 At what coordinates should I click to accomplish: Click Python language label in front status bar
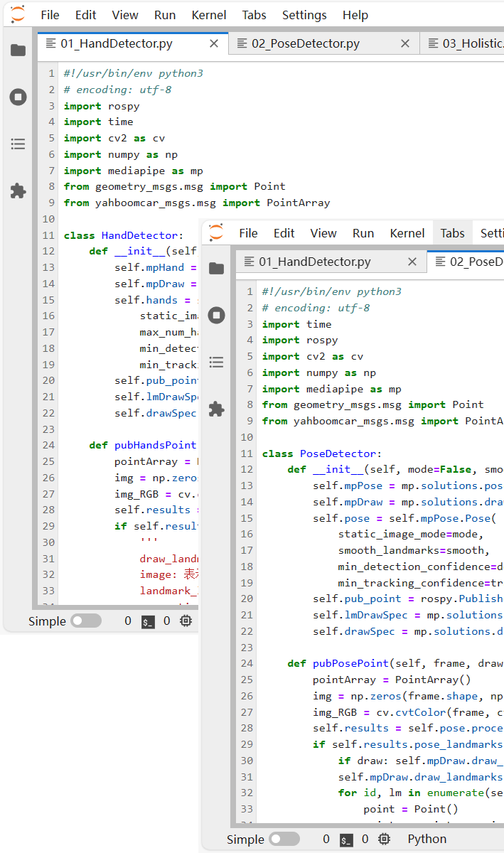[x=427, y=839]
